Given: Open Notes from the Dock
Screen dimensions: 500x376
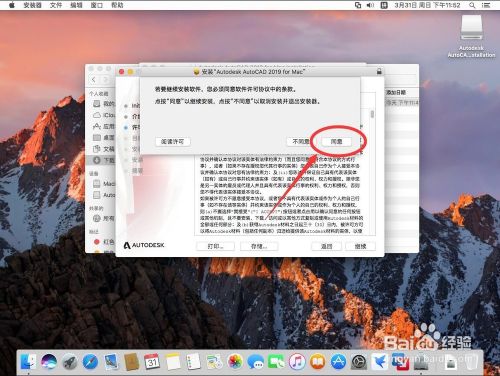Looking at the screenshot, I should click(x=173, y=362).
